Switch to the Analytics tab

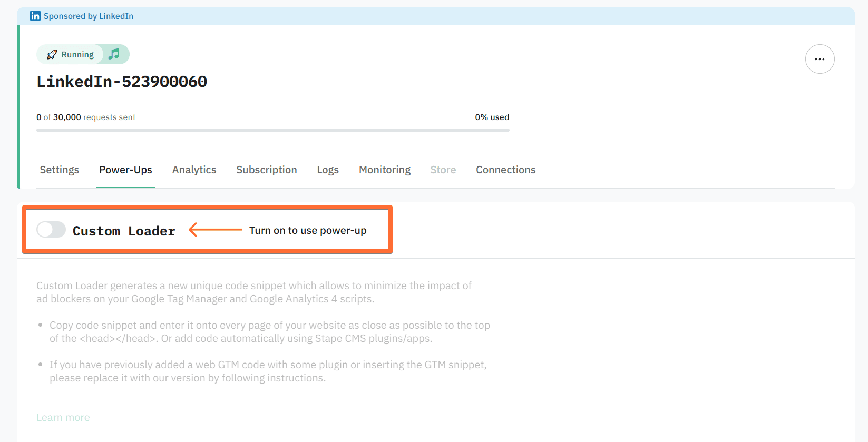coord(194,170)
